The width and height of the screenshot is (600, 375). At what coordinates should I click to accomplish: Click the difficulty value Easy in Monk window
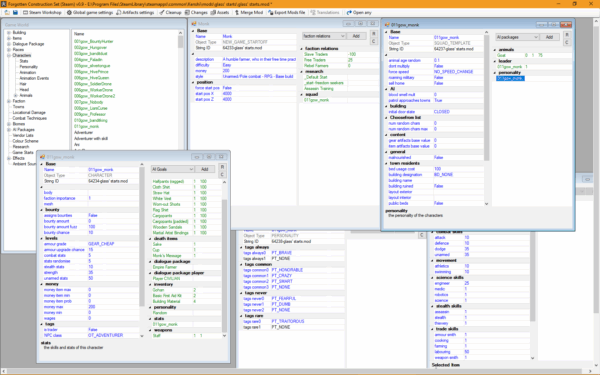(x=227, y=65)
